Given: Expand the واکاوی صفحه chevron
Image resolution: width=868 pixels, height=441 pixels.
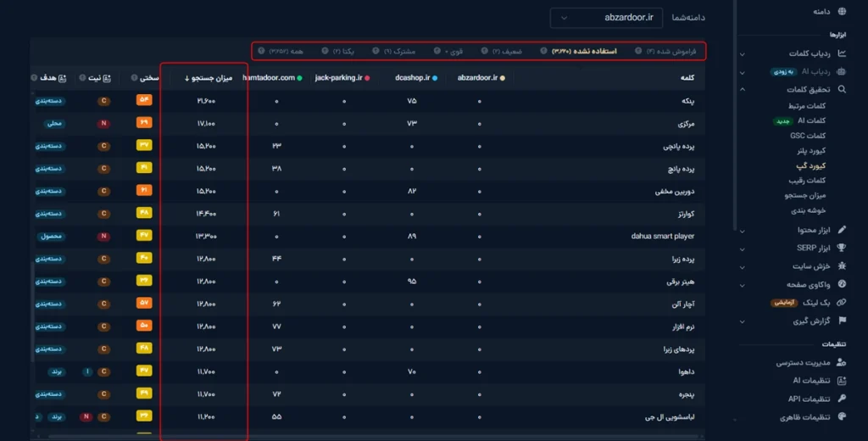Looking at the screenshot, I should coord(743,285).
